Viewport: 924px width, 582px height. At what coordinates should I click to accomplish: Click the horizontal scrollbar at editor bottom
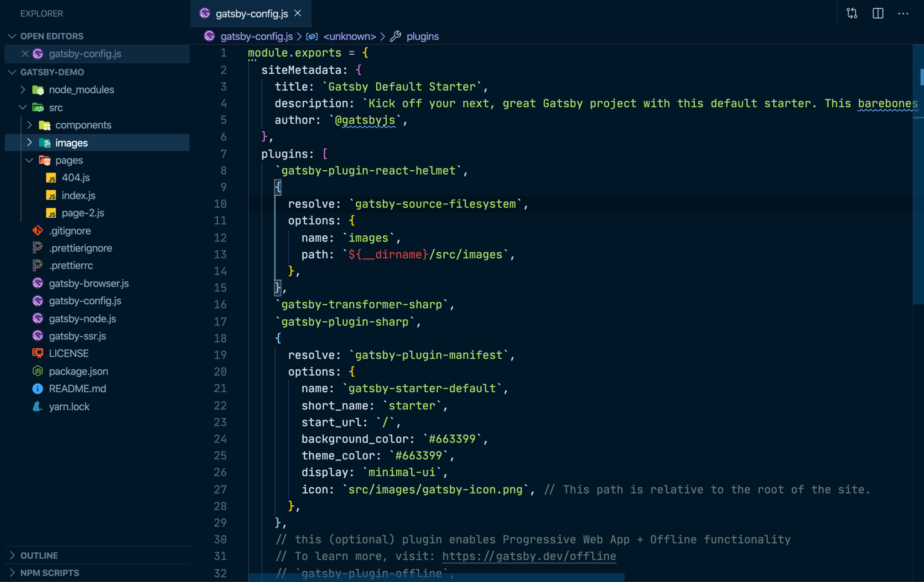[436, 577]
